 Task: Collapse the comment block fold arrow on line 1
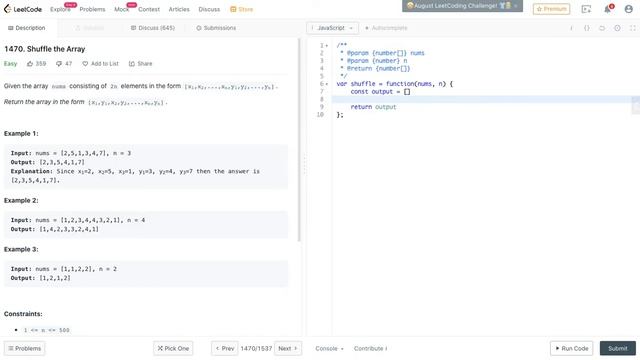pos(327,46)
